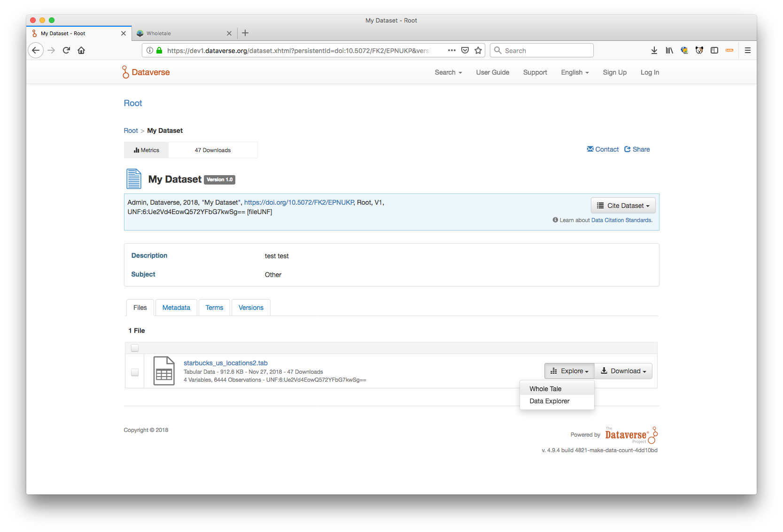Select the My Dataset - Root browser tab
This screenshot has height=532, width=783.
[x=78, y=33]
